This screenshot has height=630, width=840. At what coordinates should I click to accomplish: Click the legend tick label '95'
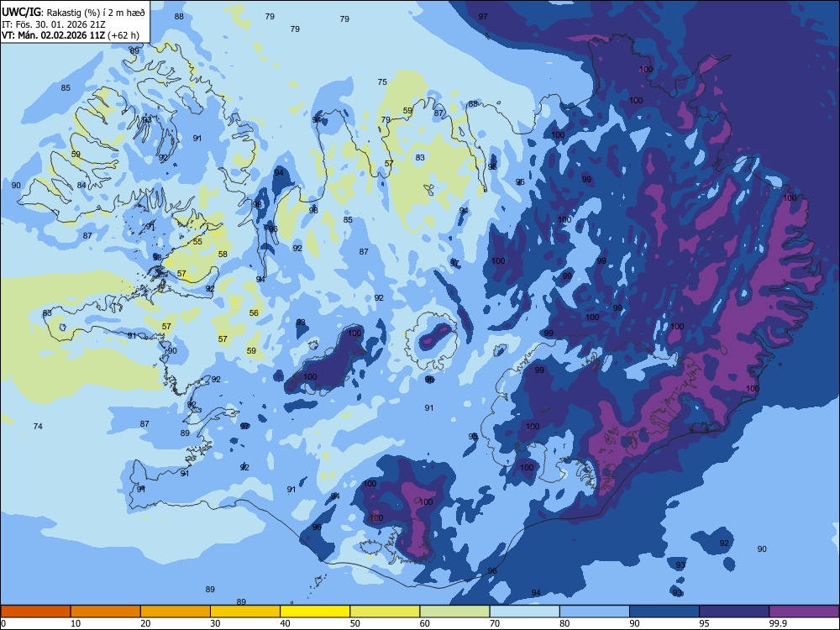tap(705, 623)
